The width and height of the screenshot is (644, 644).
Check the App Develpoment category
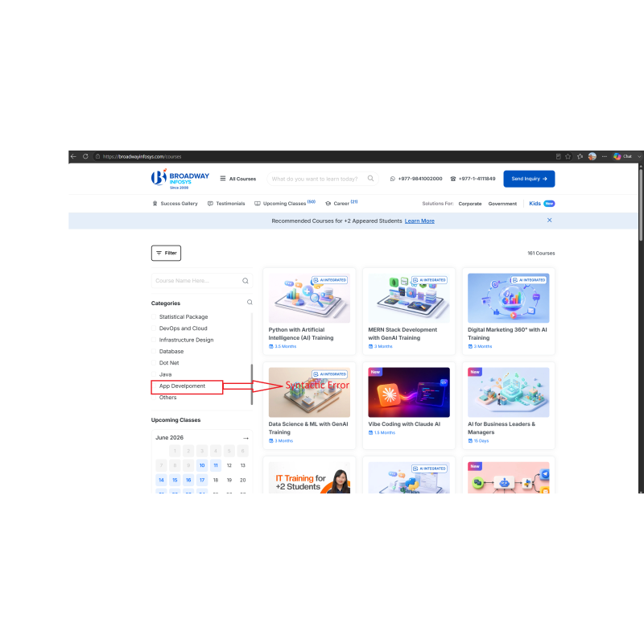point(155,386)
